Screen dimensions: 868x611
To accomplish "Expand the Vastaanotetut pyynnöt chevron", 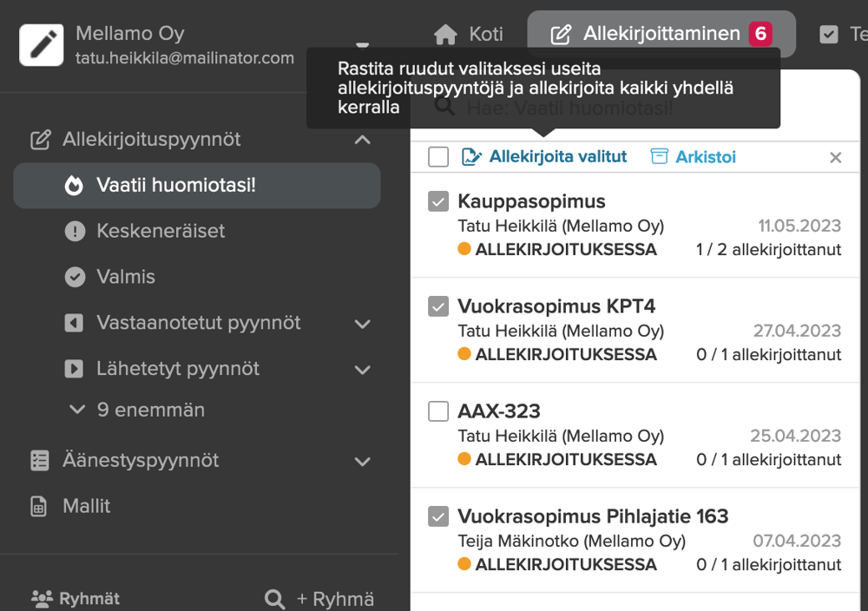I will (363, 324).
